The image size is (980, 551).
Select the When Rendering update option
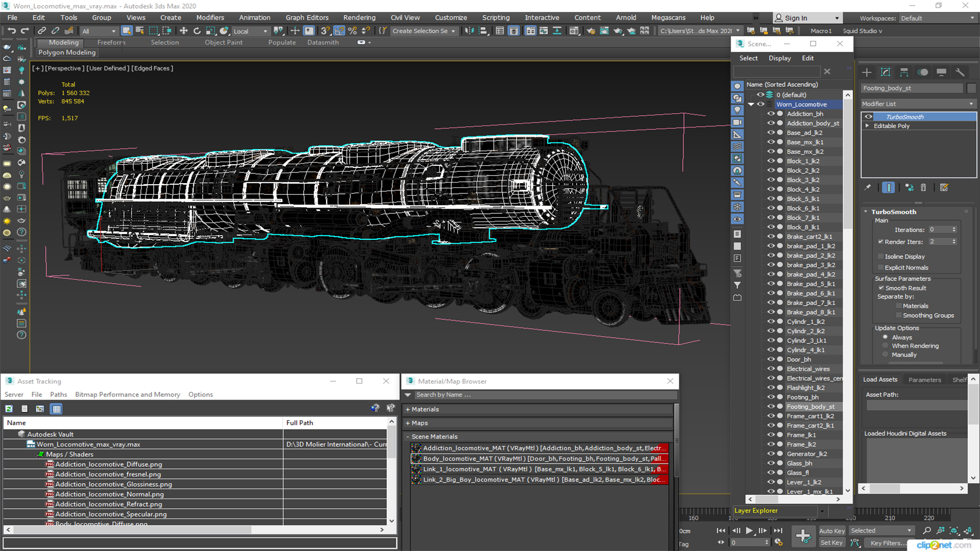[x=886, y=345]
